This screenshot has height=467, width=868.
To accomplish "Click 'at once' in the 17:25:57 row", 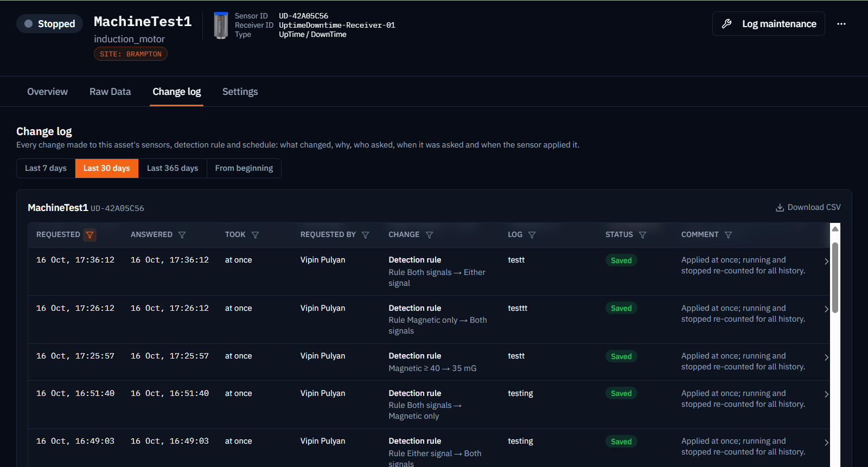I will [239, 356].
